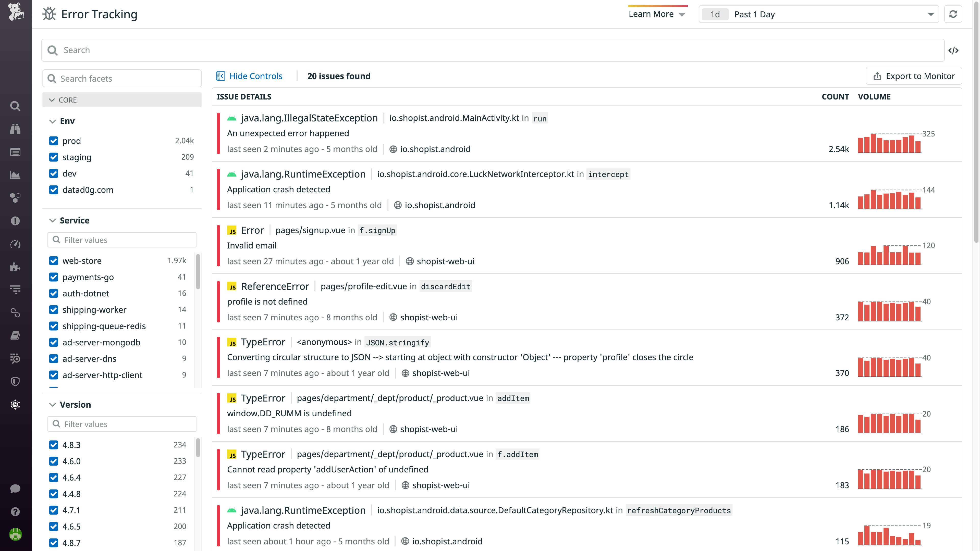Image resolution: width=980 pixels, height=551 pixels.
Task: Open the code syntax toggle beside search bar
Action: (x=954, y=50)
